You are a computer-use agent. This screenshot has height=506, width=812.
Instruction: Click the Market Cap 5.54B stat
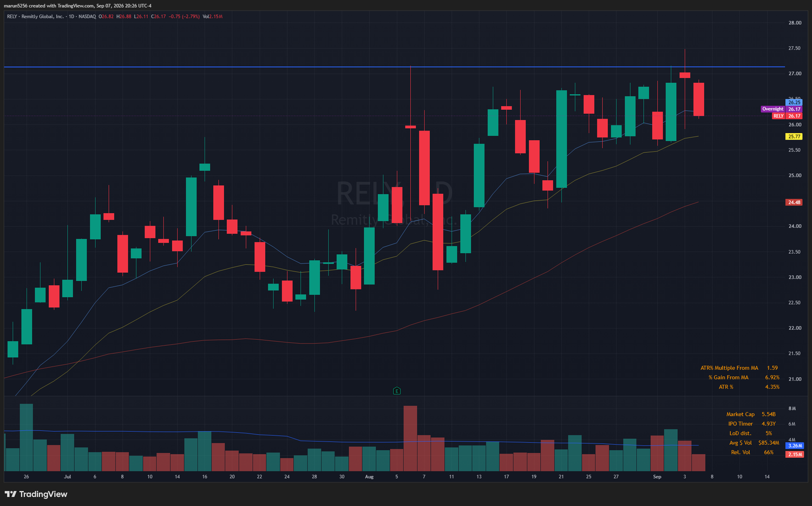pyautogui.click(x=751, y=414)
